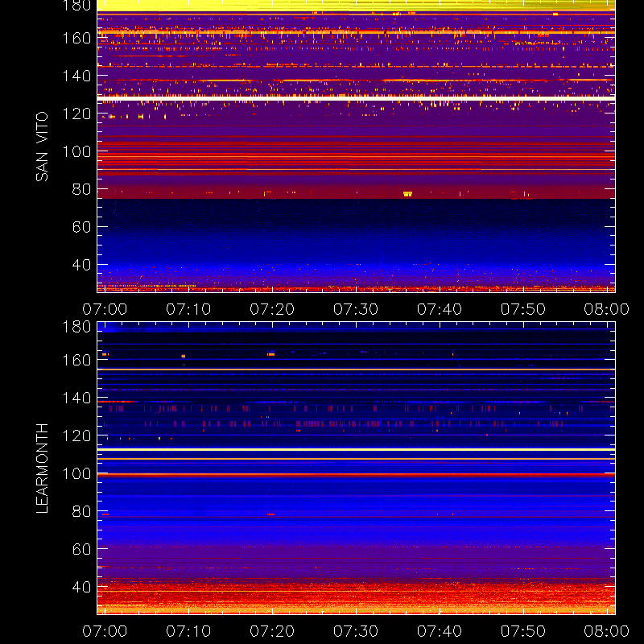Click the SAN VITO axis label
The height and width of the screenshot is (644, 644).
tap(42, 147)
